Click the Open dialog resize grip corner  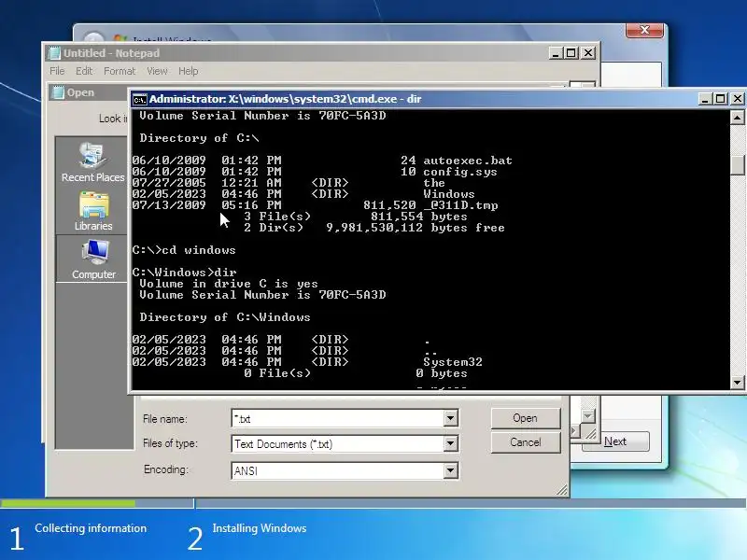click(x=562, y=490)
